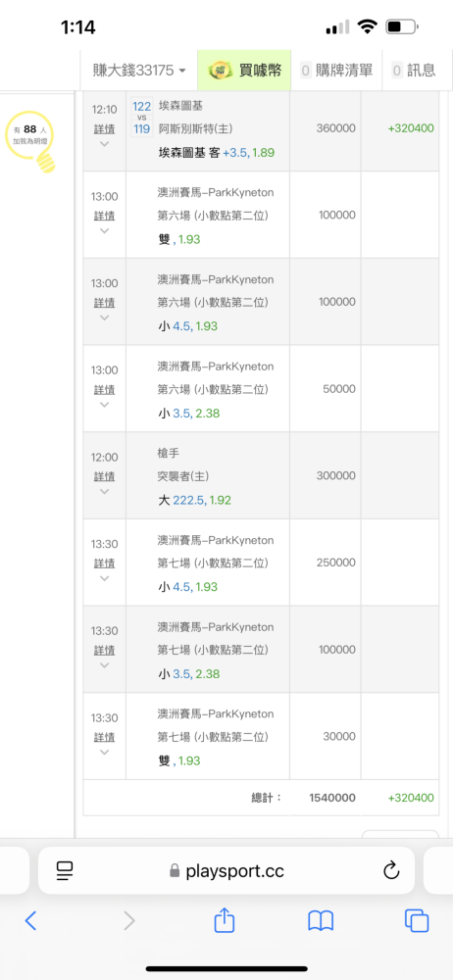Reload the playsport.cc page
Image resolution: width=453 pixels, height=980 pixels.
(x=391, y=870)
